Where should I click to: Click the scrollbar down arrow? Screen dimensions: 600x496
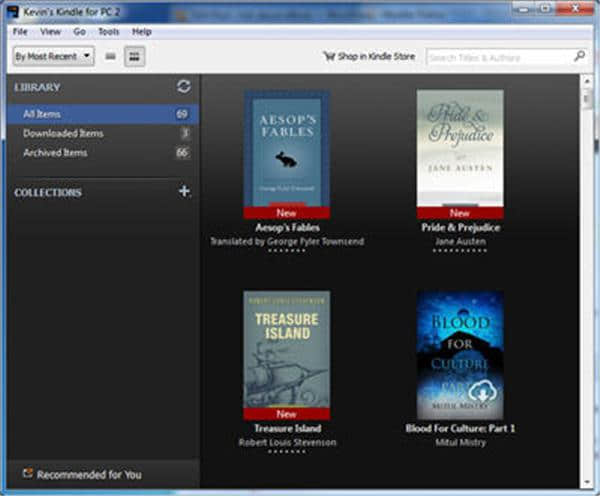click(x=587, y=481)
